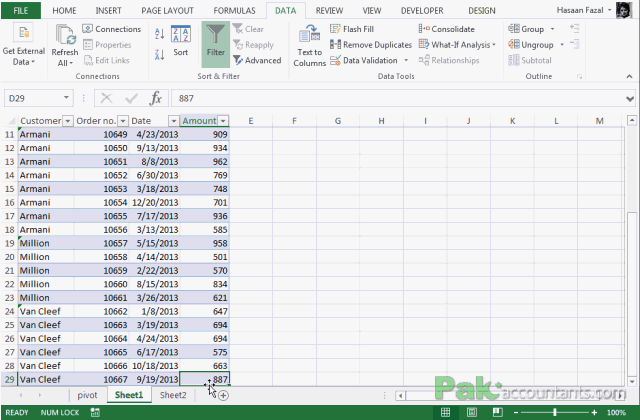Open Group dropdown arrow
Screen dimensions: 640x420
click(x=552, y=29)
